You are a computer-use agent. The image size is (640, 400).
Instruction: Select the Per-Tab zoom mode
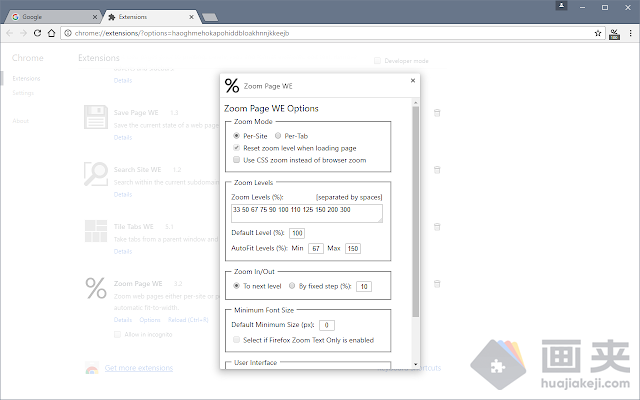[x=278, y=135]
